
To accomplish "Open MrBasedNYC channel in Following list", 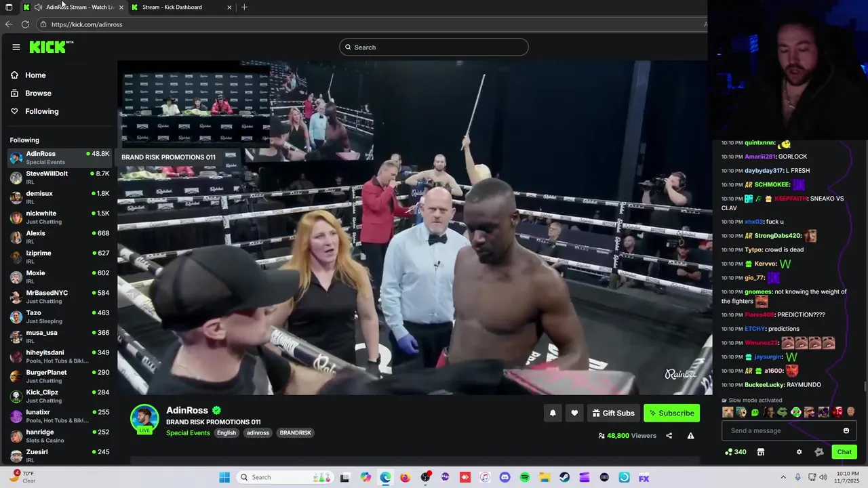I will tap(59, 297).
